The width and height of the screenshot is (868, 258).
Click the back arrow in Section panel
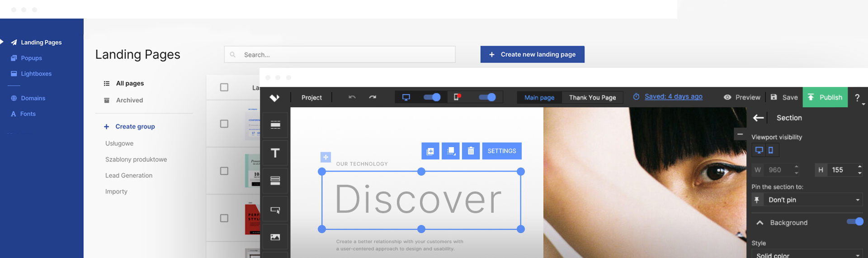[759, 118]
